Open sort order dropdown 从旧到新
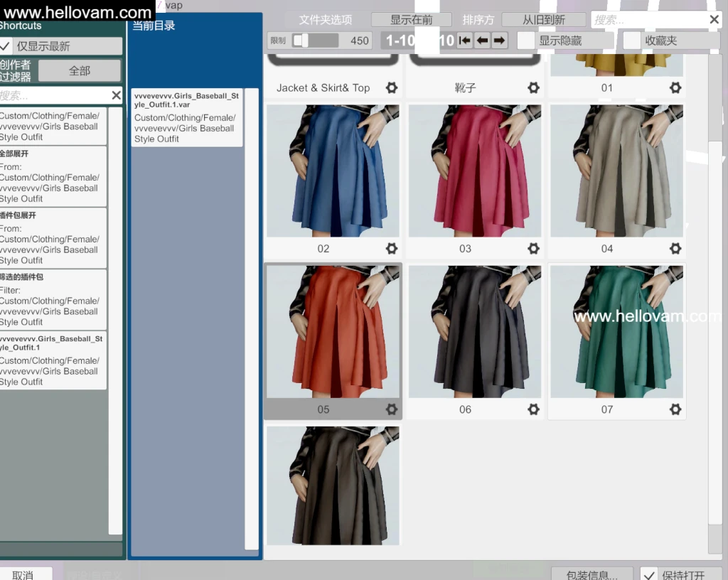Viewport: 728px width, 580px height. point(544,20)
